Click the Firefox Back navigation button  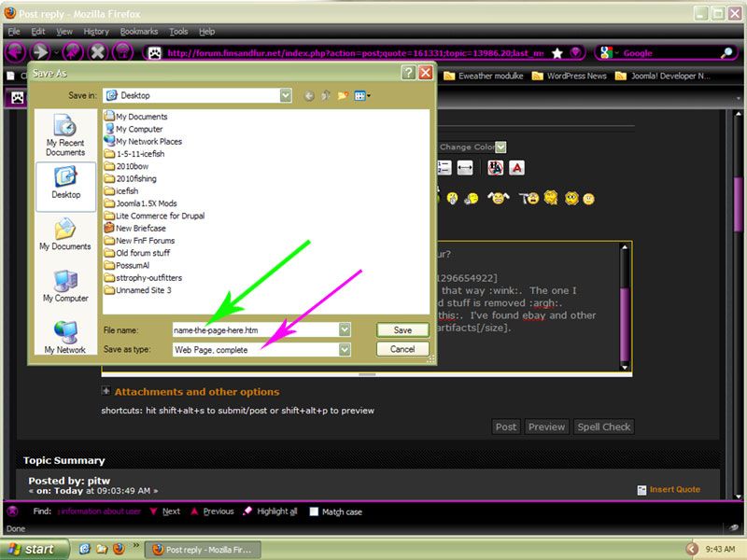point(16,51)
